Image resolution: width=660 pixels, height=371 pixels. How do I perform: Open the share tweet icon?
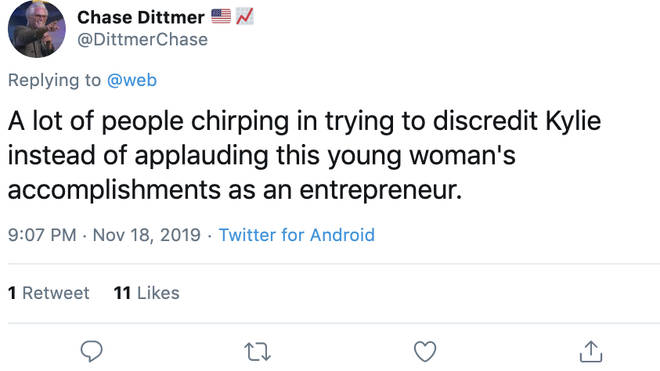point(591,352)
